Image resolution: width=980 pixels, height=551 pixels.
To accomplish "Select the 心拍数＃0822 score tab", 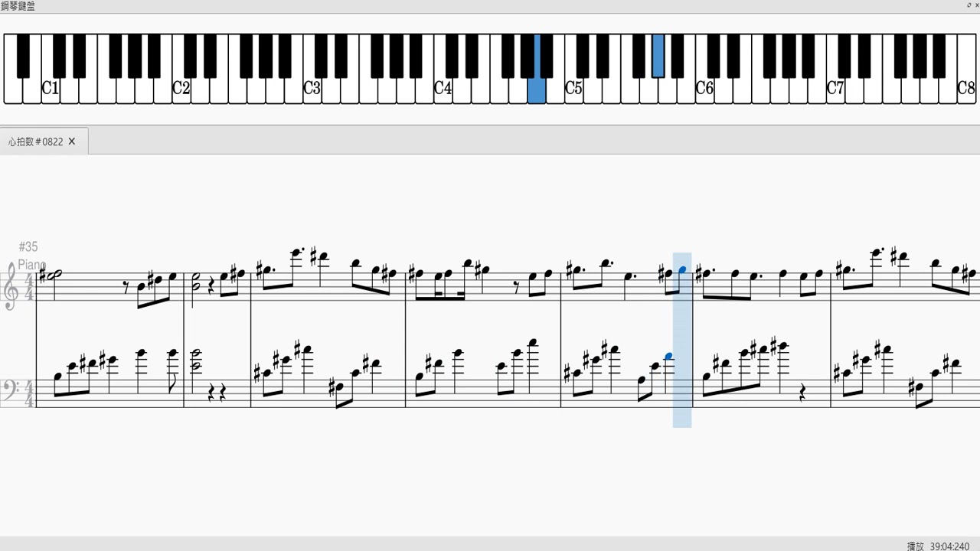I will click(x=36, y=142).
